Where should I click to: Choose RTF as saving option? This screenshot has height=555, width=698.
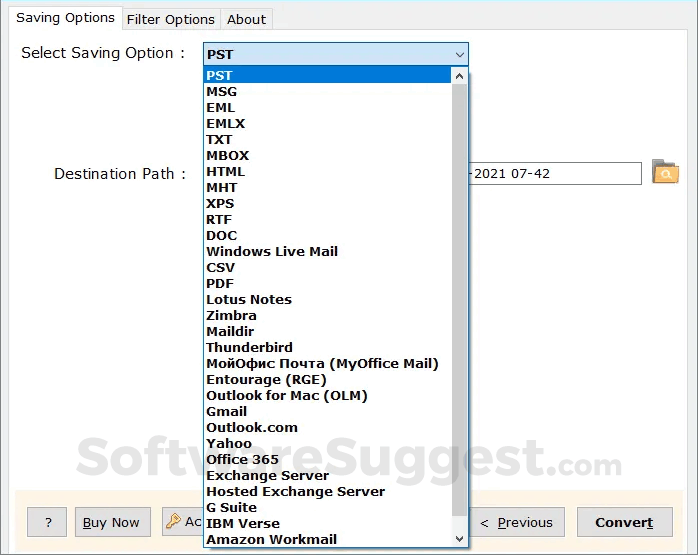tap(327, 219)
